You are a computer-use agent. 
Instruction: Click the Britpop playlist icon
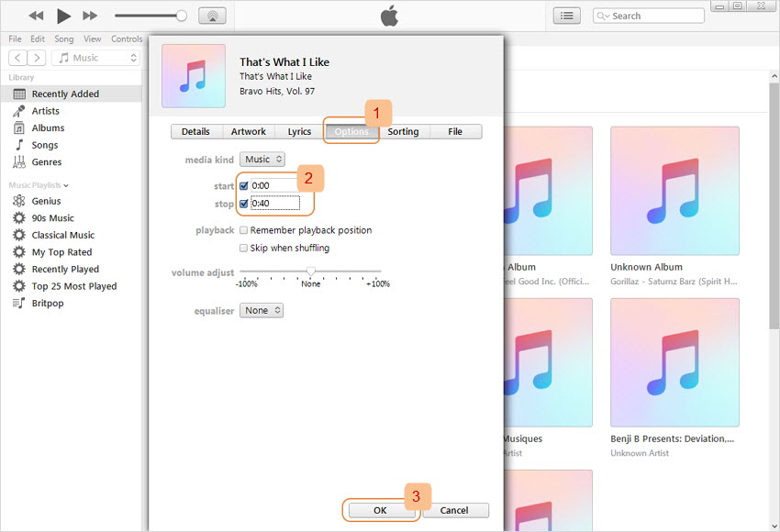[19, 304]
